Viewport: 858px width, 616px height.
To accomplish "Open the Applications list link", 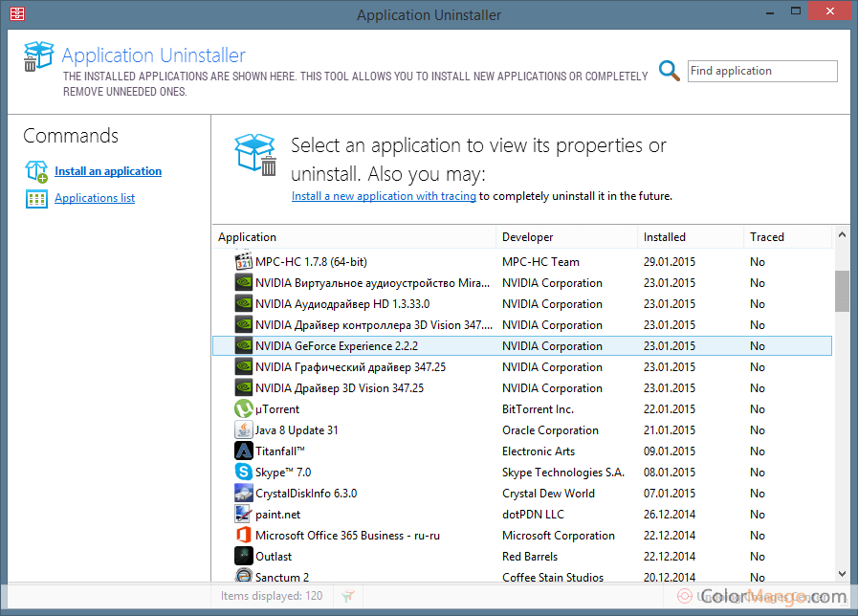I will pyautogui.click(x=95, y=198).
